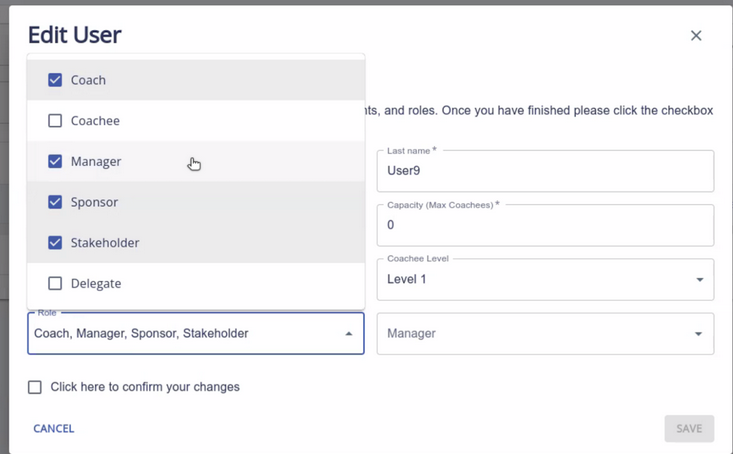Check the Delegate role checkbox
The width and height of the screenshot is (733, 454).
coord(55,284)
